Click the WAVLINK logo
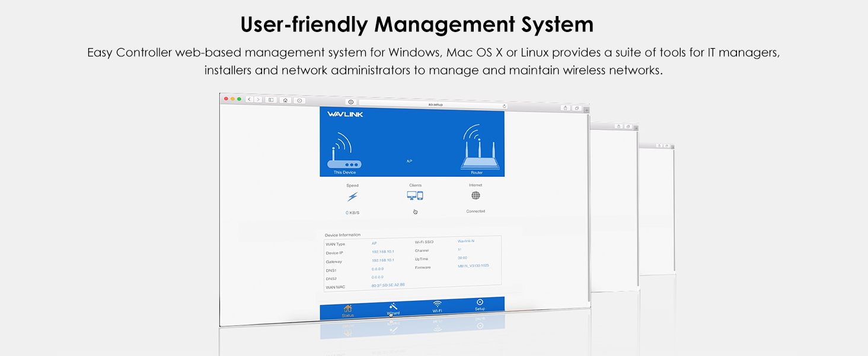This screenshot has width=868, height=356. pyautogui.click(x=345, y=114)
